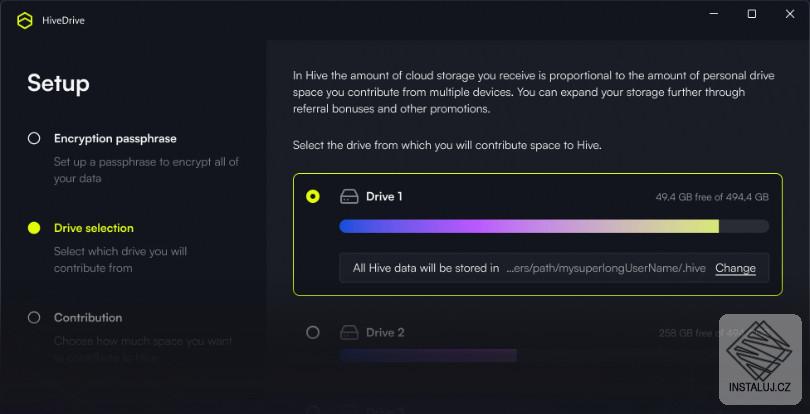Click the Hive data storage path field

530,268
